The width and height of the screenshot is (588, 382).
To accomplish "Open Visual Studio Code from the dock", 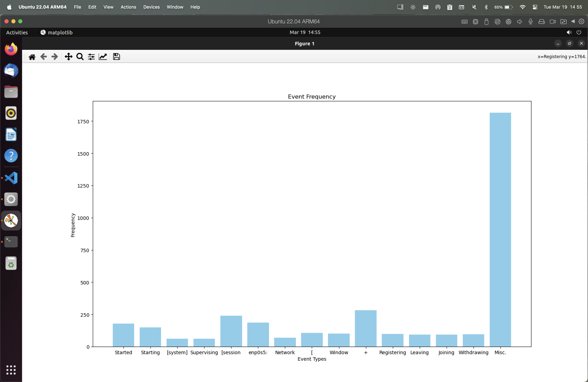I will [x=11, y=178].
